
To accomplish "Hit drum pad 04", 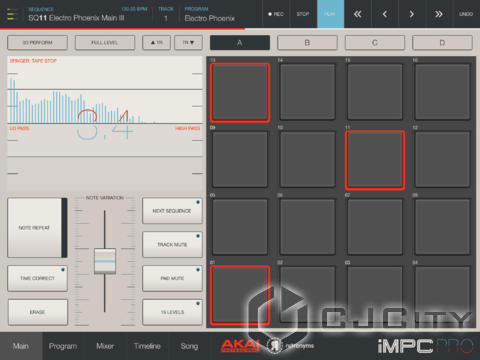I will [442, 295].
